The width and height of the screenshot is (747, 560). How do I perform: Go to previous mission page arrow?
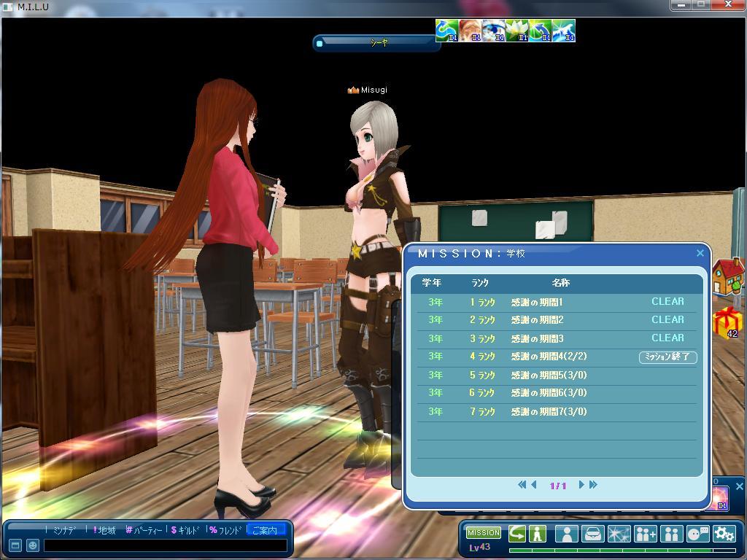point(534,485)
